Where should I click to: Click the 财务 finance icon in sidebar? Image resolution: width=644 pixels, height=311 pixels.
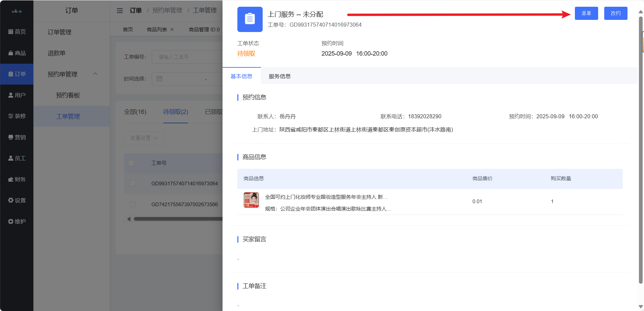coord(17,179)
